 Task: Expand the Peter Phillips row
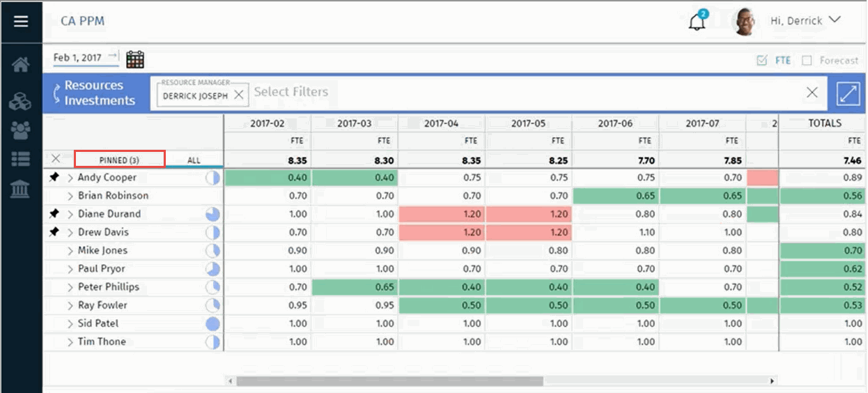70,287
